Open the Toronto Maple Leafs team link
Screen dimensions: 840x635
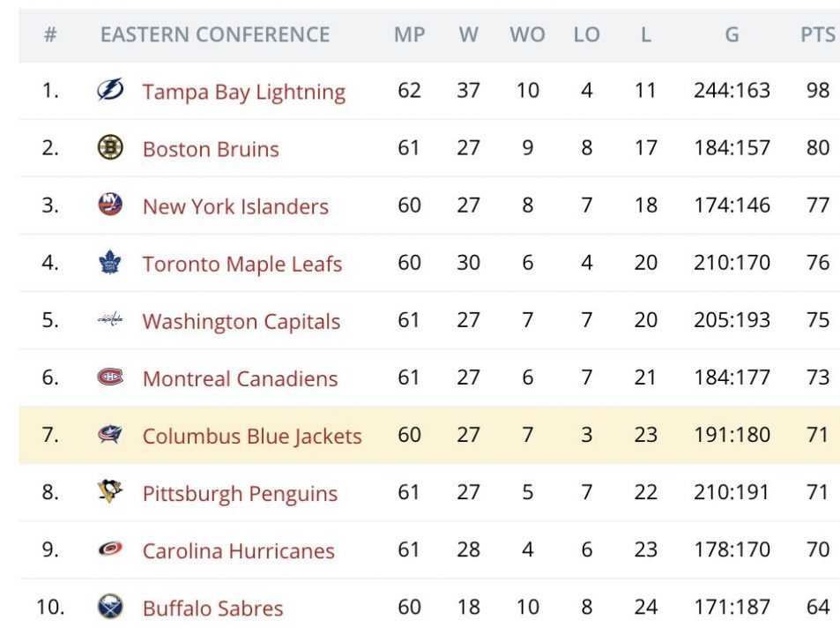(242, 264)
